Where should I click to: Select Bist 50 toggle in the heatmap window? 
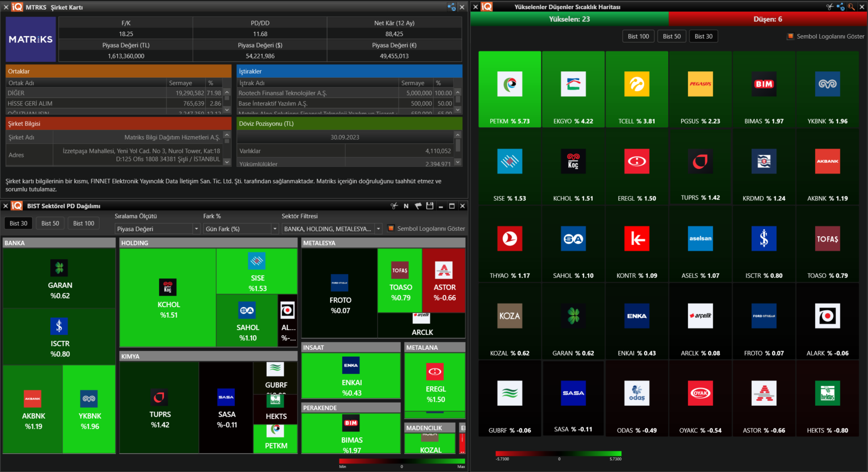coord(672,36)
